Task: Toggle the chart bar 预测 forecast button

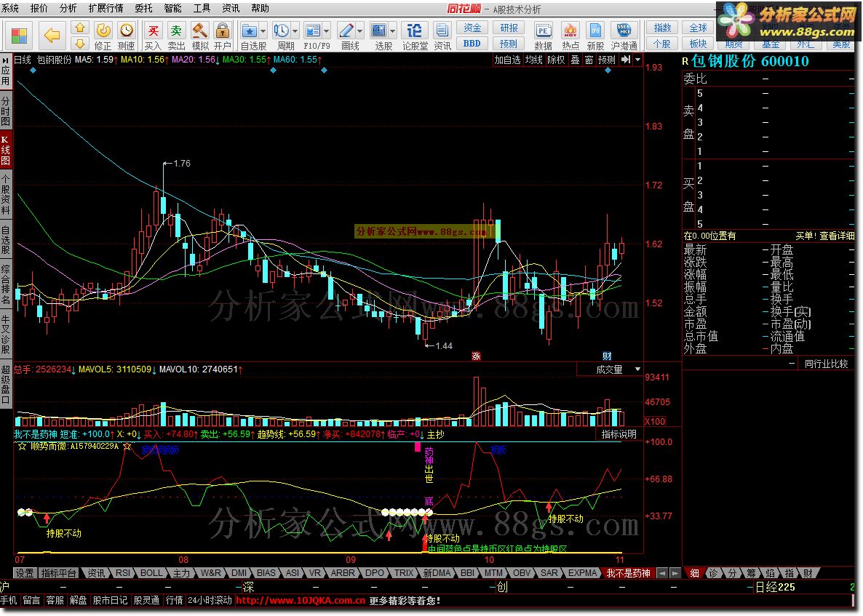Action: (607, 60)
